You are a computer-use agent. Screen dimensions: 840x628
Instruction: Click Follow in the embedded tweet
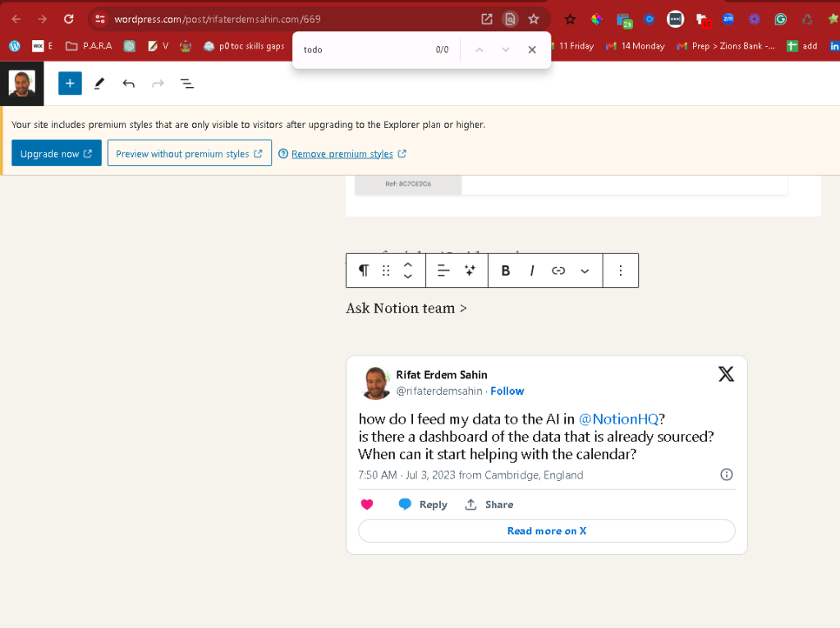click(x=507, y=391)
